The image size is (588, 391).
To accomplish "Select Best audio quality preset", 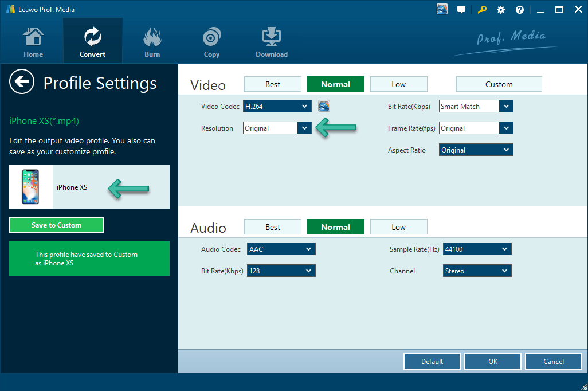I will [x=273, y=227].
